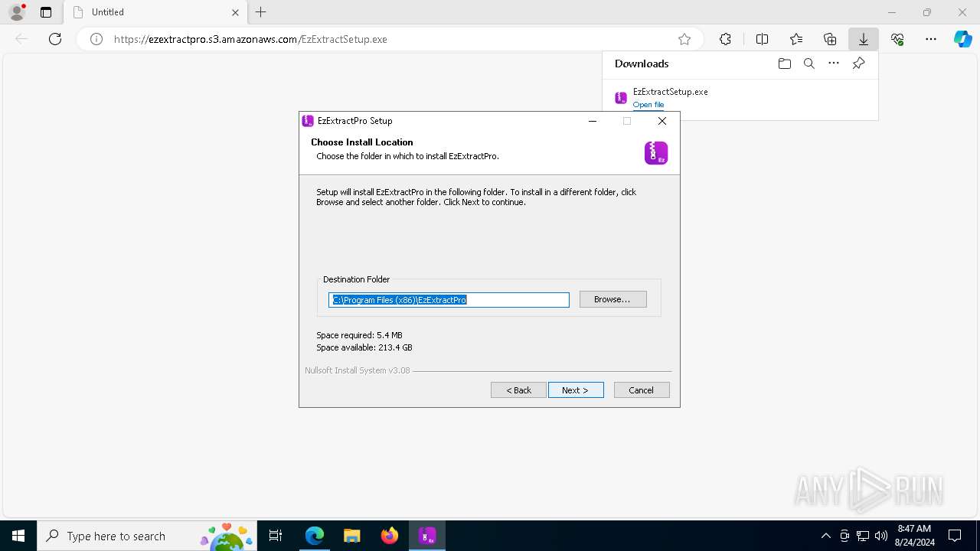Add this page to favorites star
This screenshot has width=980, height=551.
coord(684,39)
